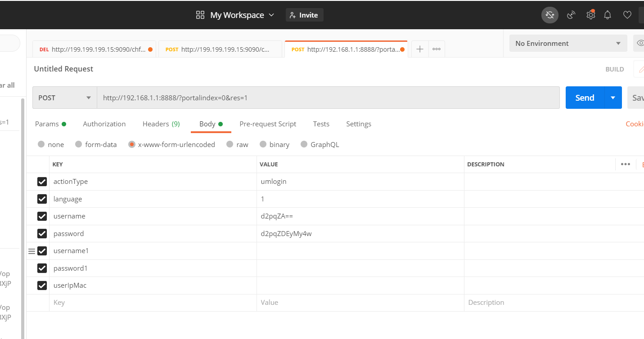Open the Send button dropdown arrow

pos(613,98)
